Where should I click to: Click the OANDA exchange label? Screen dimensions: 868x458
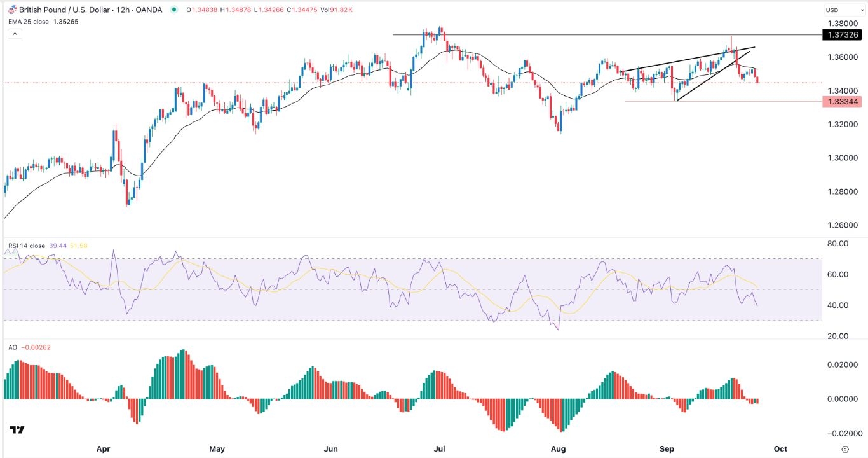[150, 9]
